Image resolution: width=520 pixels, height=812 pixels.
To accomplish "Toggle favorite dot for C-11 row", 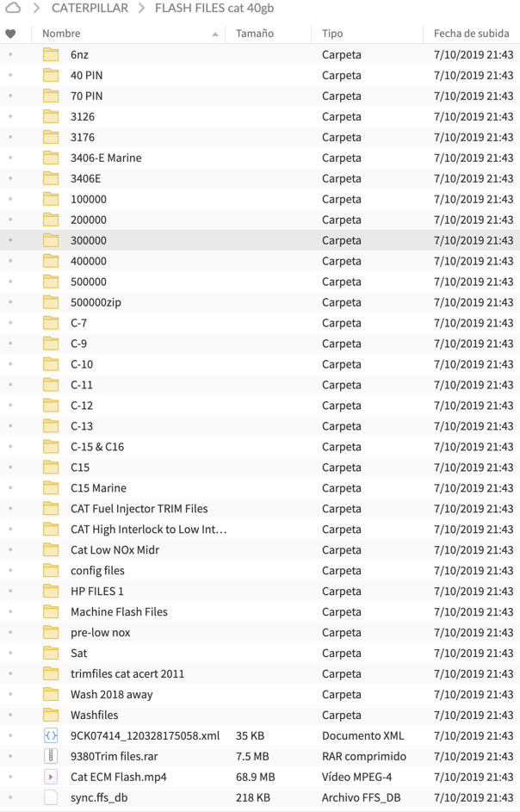I will [10, 385].
